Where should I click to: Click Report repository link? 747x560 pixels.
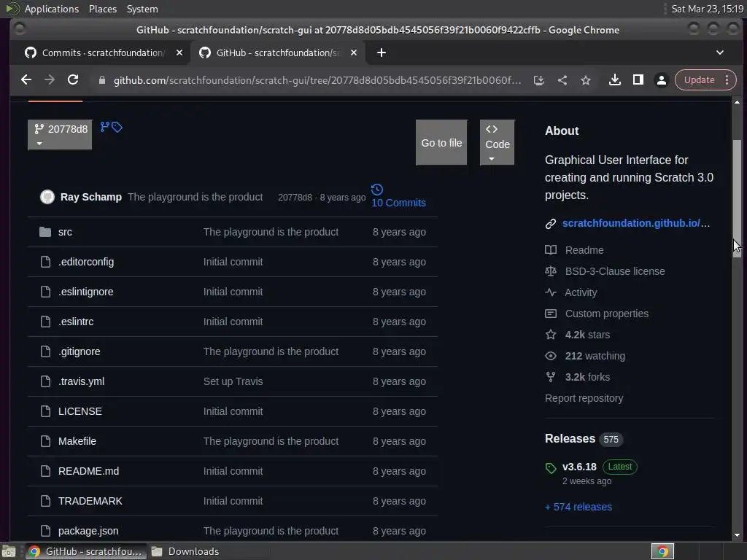584,398
